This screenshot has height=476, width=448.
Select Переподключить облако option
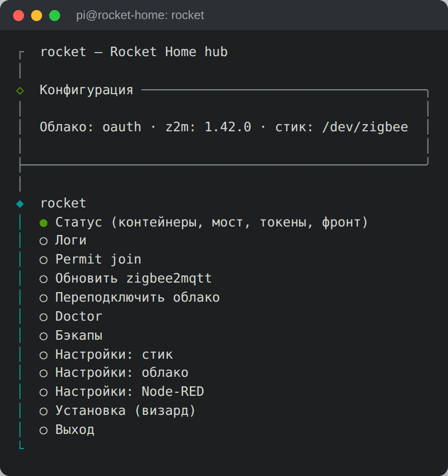tap(130, 298)
